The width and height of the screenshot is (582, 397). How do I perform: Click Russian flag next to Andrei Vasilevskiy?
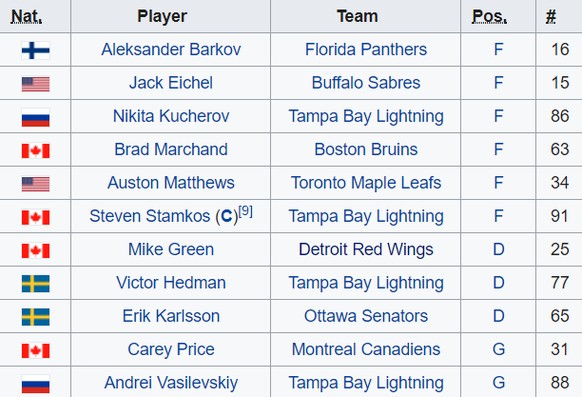point(36,384)
